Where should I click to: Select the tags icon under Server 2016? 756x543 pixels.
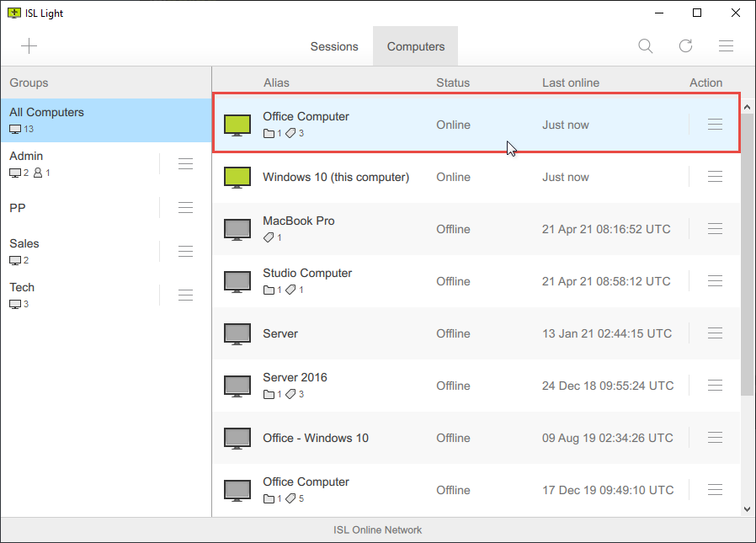coord(291,393)
